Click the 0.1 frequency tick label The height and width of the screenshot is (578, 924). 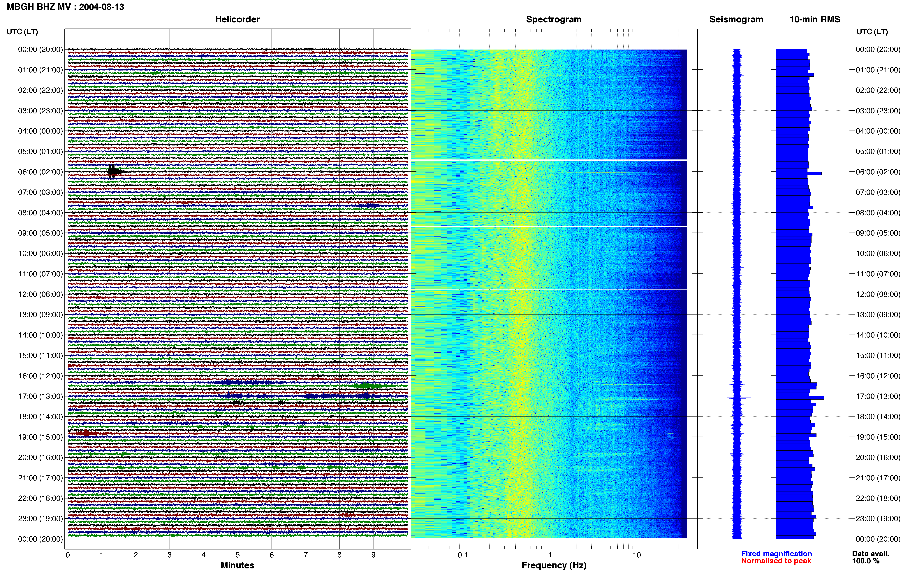tap(463, 555)
